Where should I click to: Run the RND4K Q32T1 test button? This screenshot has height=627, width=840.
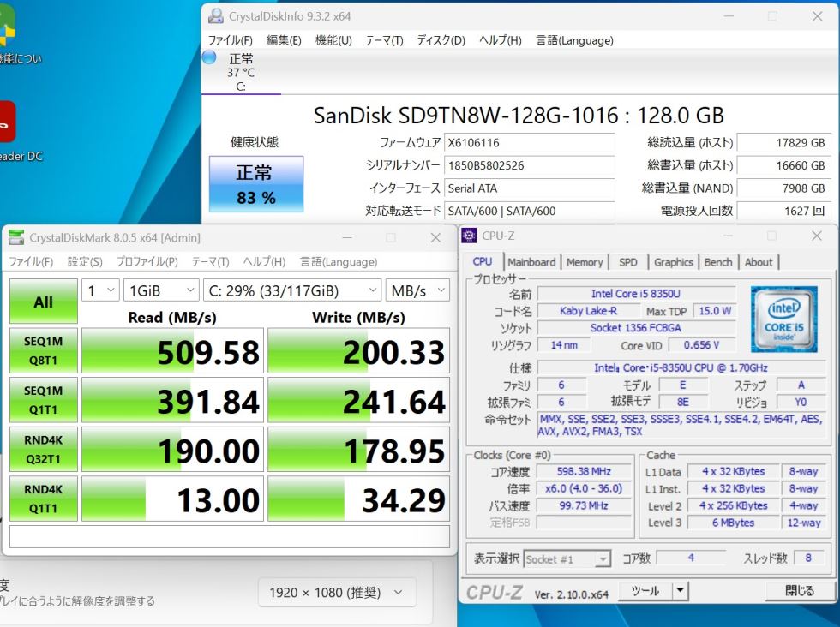(x=44, y=449)
